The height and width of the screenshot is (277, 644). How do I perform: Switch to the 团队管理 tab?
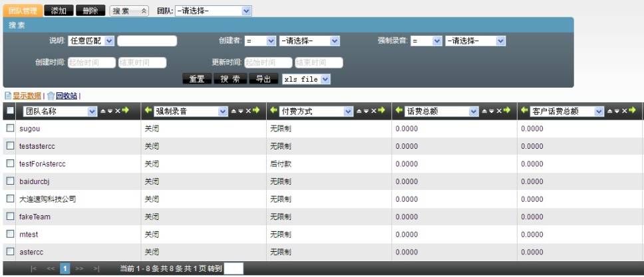[22, 11]
